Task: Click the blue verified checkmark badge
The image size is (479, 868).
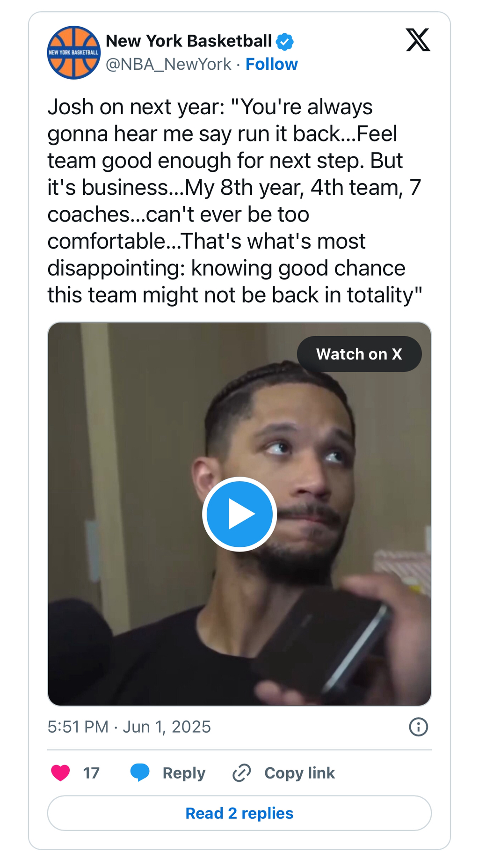Action: [284, 42]
